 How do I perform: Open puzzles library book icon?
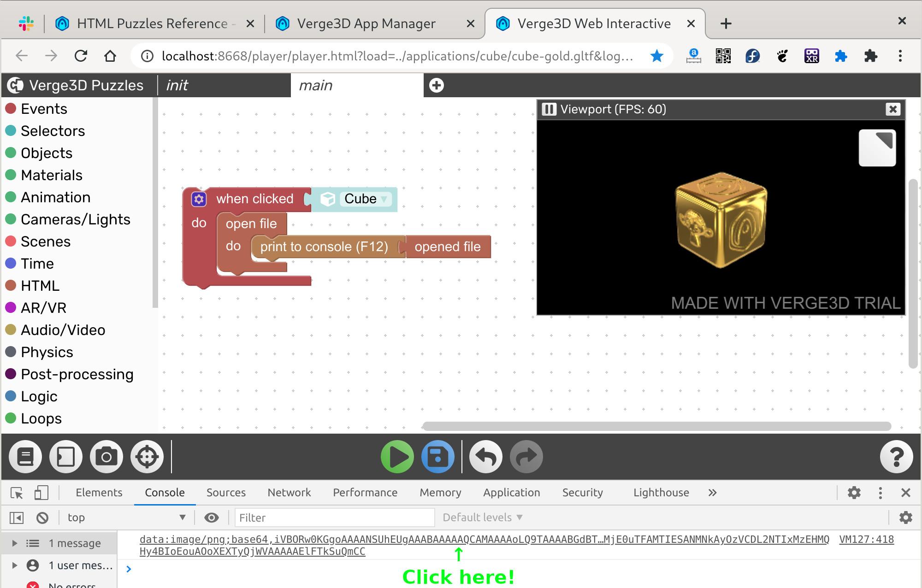[x=25, y=457]
